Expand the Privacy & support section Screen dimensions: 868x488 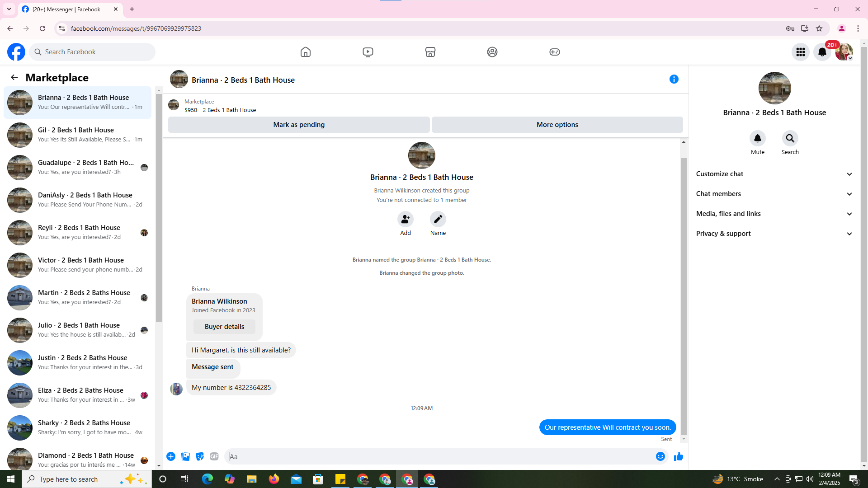pyautogui.click(x=774, y=234)
